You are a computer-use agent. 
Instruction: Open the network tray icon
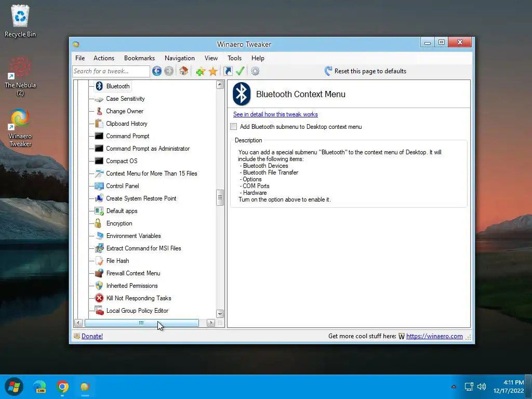469,387
